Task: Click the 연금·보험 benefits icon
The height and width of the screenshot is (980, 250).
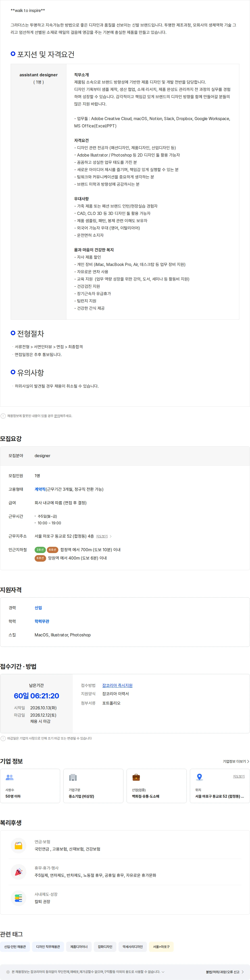Action: point(18,846)
